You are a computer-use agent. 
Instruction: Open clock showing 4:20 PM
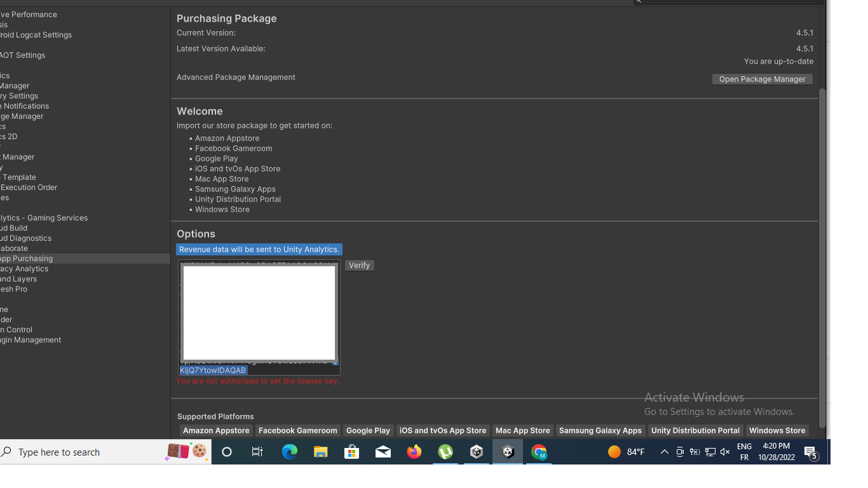[776, 452]
